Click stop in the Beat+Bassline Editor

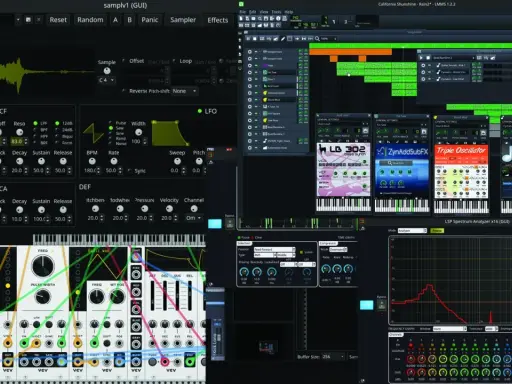coord(428,58)
